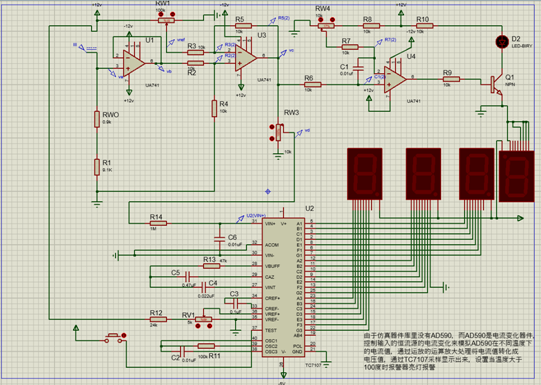
Task: Click the left red dot on RV1
Action: 198,326
